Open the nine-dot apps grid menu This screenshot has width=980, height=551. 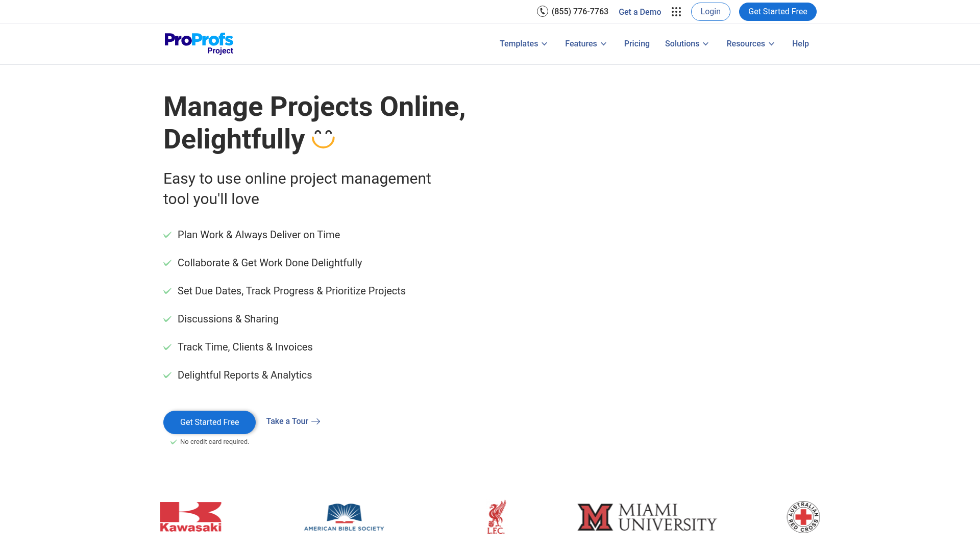pos(676,11)
